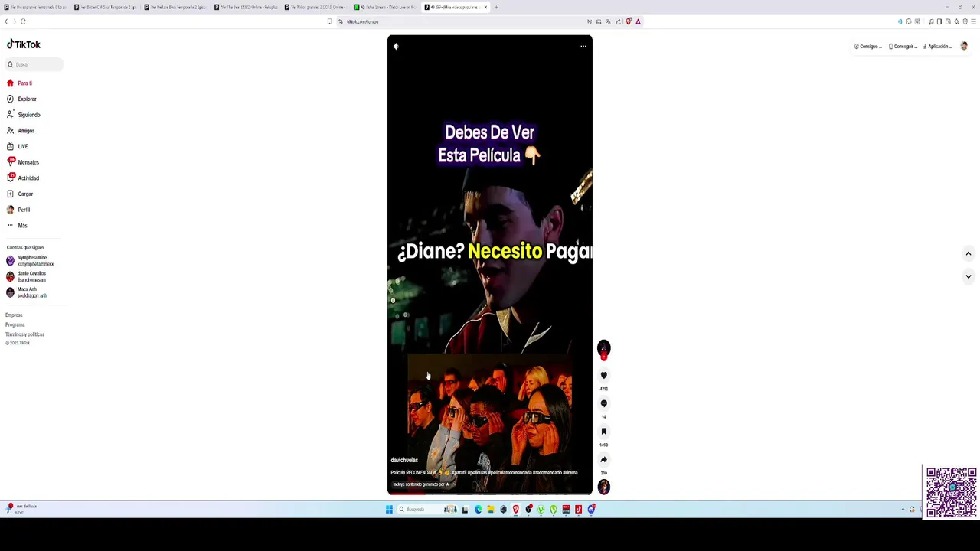Open the three-dot menu on the video
The height and width of the screenshot is (551, 980).
click(583, 47)
